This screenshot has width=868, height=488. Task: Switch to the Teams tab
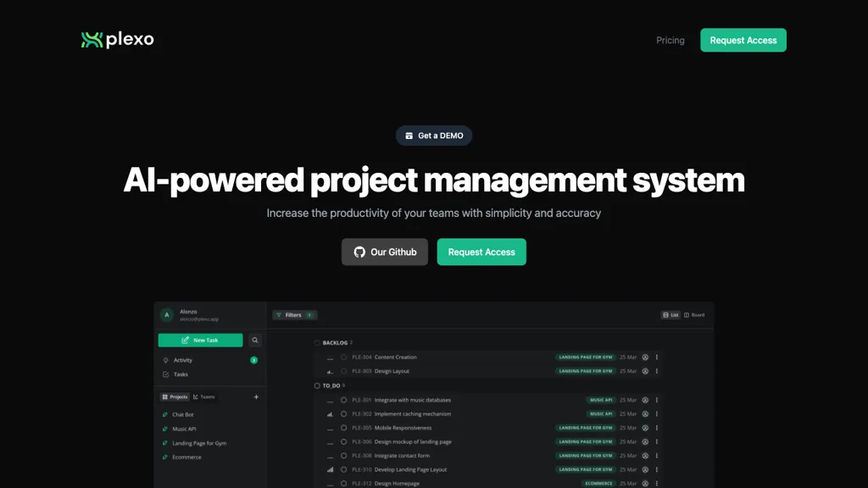[204, 396]
